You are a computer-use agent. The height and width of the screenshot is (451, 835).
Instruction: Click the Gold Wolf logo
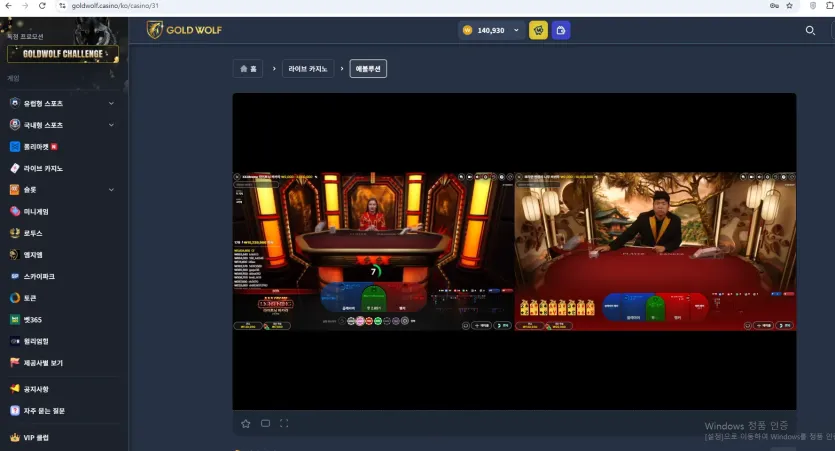[x=184, y=30]
